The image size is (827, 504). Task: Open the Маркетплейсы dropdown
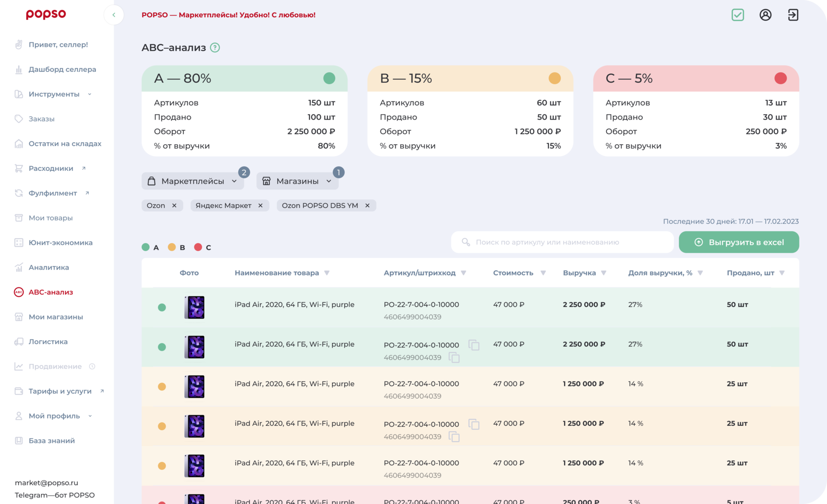coord(193,181)
